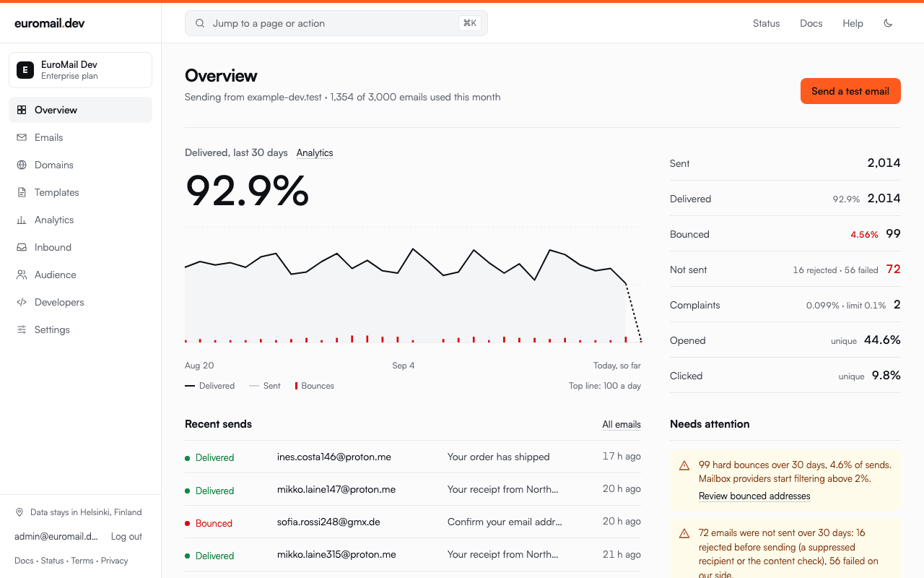The height and width of the screenshot is (578, 924).
Task: Click the warning icon for hard bounces
Action: tap(684, 465)
